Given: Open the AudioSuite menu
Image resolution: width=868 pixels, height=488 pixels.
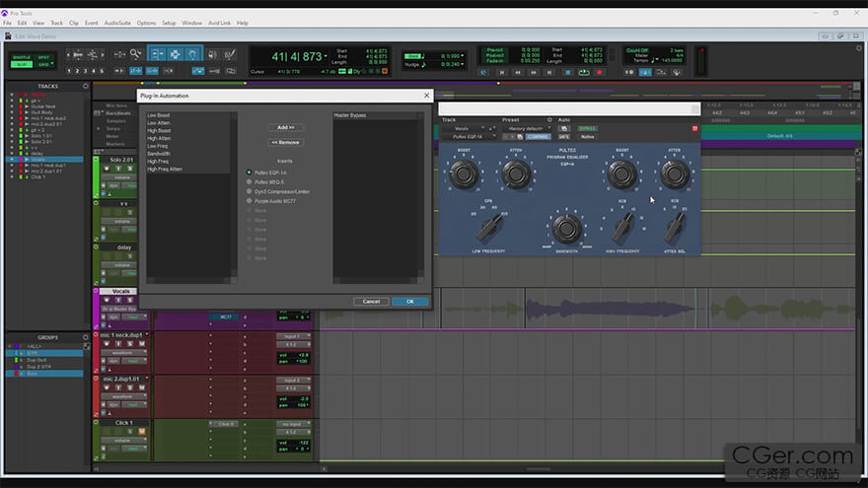Looking at the screenshot, I should [117, 24].
